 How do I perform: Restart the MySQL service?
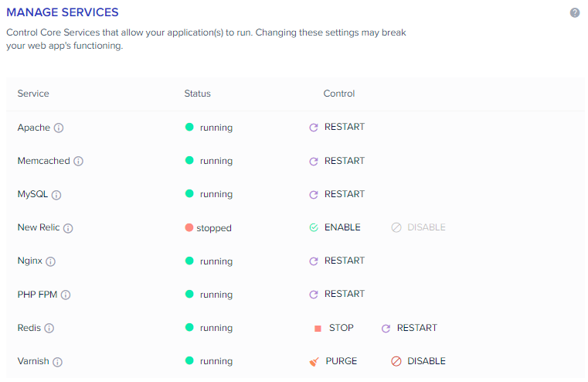(337, 194)
